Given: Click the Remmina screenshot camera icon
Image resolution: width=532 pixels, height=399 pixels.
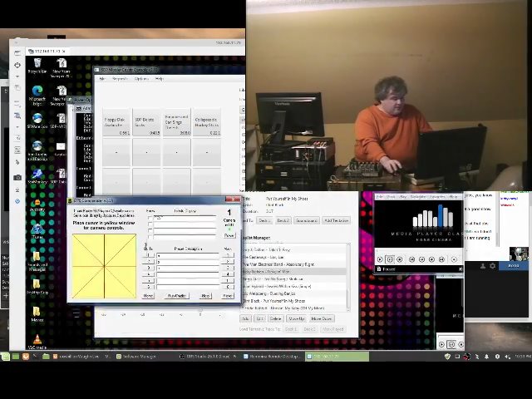Looking at the screenshot, I should 17,177.
